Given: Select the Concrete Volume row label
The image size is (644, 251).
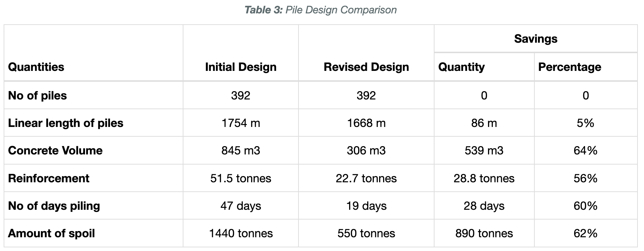Looking at the screenshot, I should 55,150.
